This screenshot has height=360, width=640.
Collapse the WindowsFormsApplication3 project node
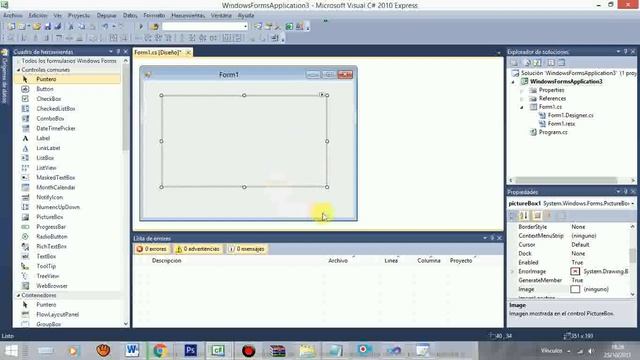point(513,82)
